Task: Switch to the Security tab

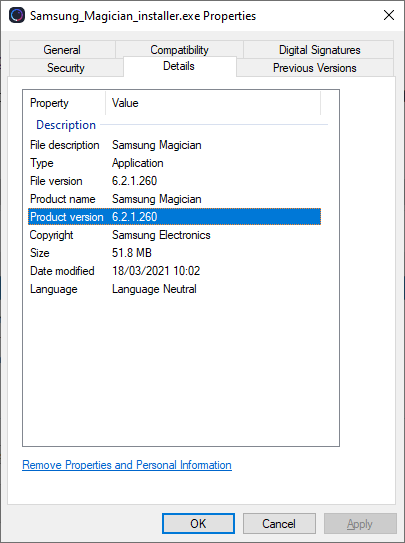Action: coord(66,68)
